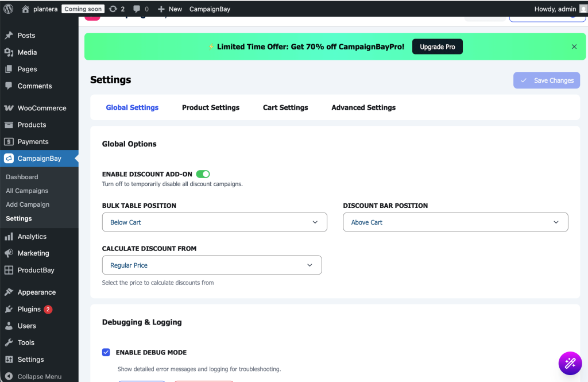Click the Upgrade Pro button
The image size is (588, 382).
tap(437, 47)
